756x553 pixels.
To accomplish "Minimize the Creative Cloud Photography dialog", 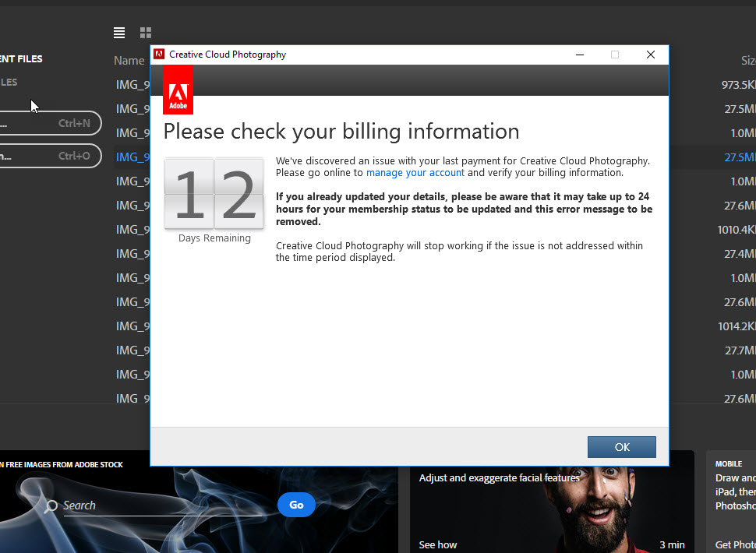I will point(580,55).
